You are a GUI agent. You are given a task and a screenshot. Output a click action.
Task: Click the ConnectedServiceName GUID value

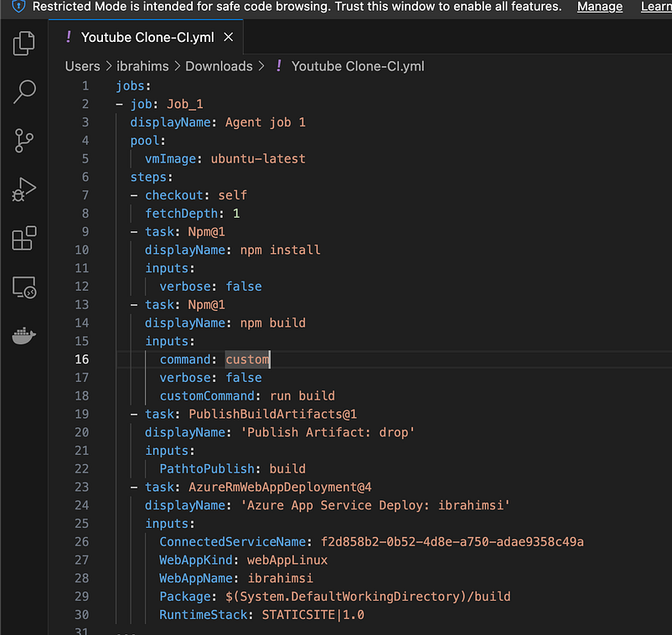[x=452, y=542]
